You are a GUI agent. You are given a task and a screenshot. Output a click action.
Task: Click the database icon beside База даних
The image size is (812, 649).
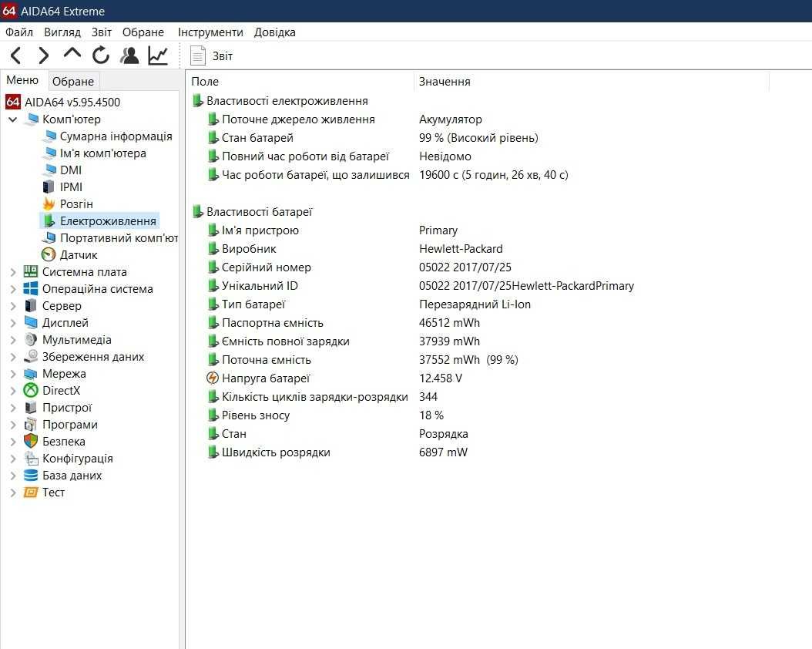(31, 476)
